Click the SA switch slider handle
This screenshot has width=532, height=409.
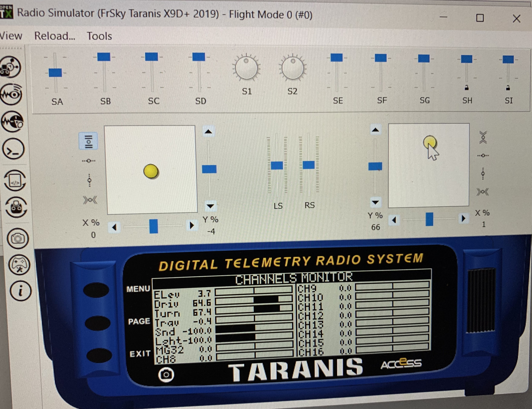[55, 73]
